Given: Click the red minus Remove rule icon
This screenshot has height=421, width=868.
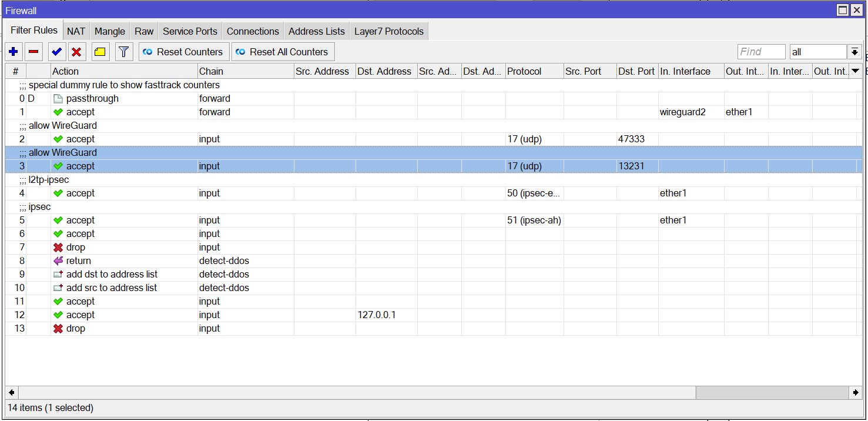Looking at the screenshot, I should 33,52.
